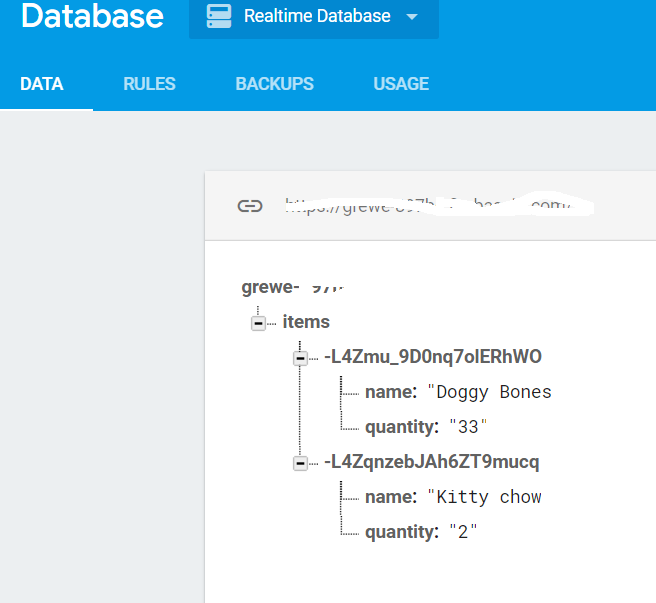Viewport: 656px width, 603px height.
Task: Collapse the items node
Action: tap(258, 323)
